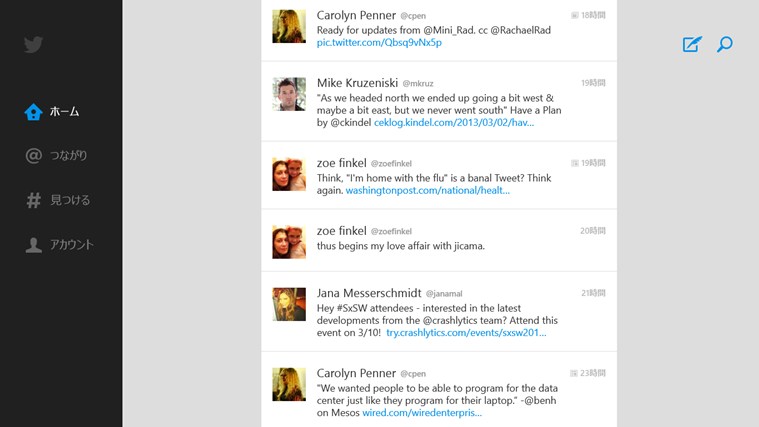Click the home icon in sidebar
Image resolution: width=759 pixels, height=427 pixels.
click(34, 112)
